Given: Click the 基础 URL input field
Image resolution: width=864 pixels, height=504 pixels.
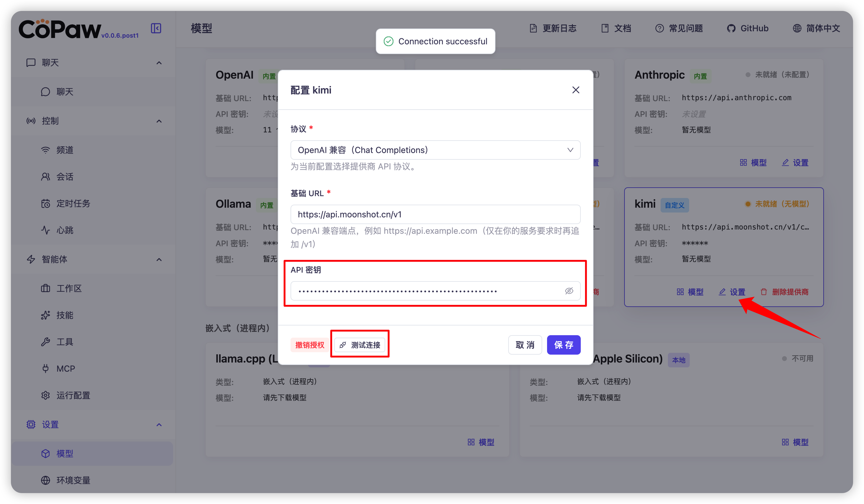Looking at the screenshot, I should (435, 214).
